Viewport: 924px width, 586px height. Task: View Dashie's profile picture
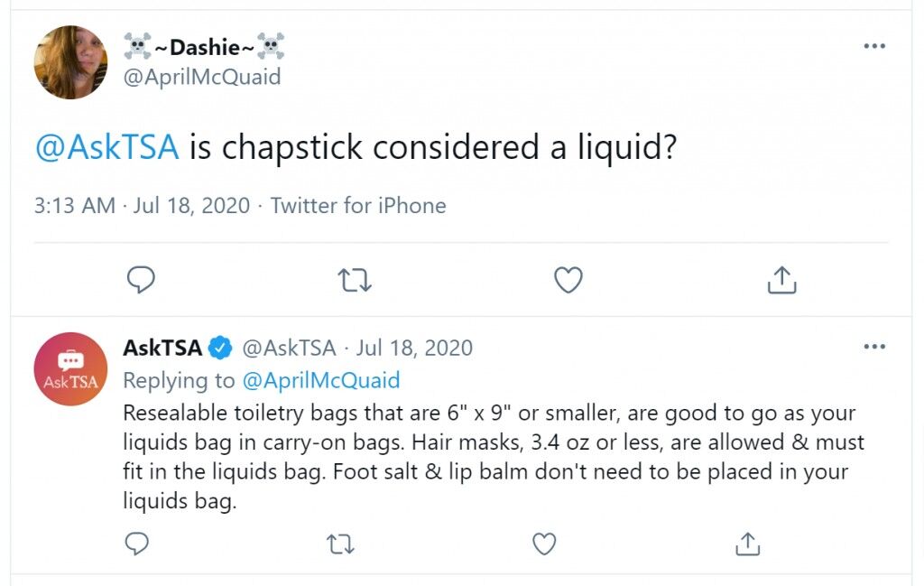click(70, 62)
